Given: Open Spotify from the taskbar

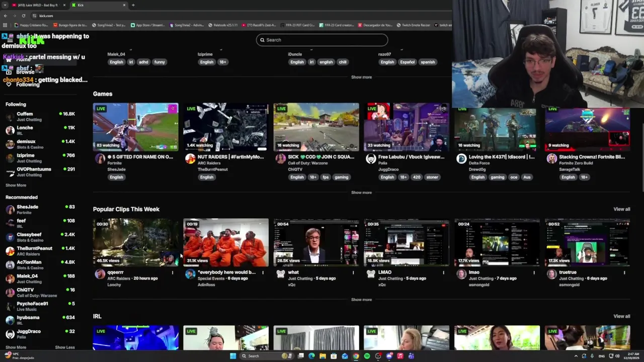Looking at the screenshot, I should pyautogui.click(x=367, y=356).
